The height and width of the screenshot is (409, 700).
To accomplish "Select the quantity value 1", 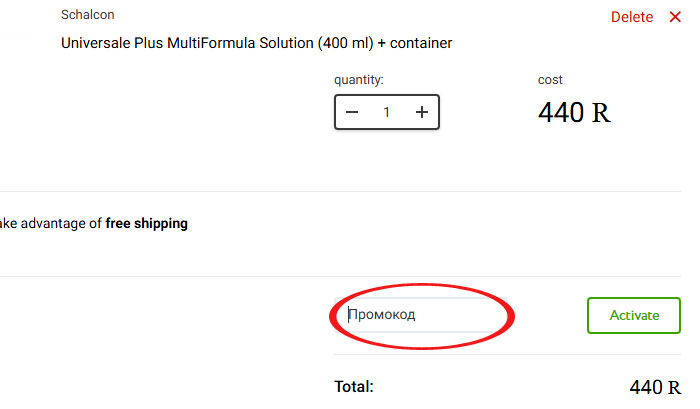I will (387, 112).
